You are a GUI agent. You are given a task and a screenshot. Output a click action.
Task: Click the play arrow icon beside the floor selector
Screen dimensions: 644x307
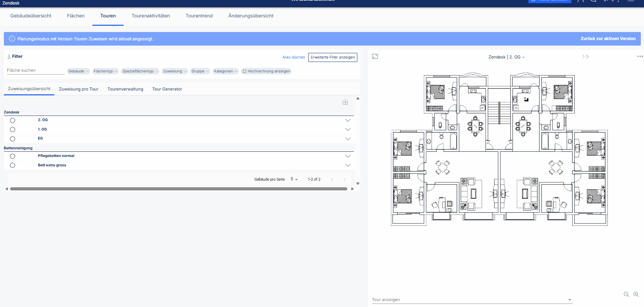[588, 56]
